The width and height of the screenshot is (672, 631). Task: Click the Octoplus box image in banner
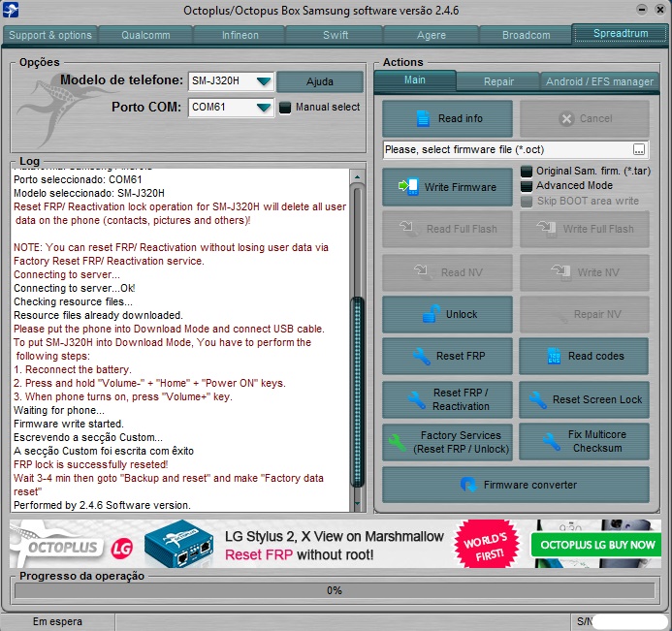click(x=179, y=544)
